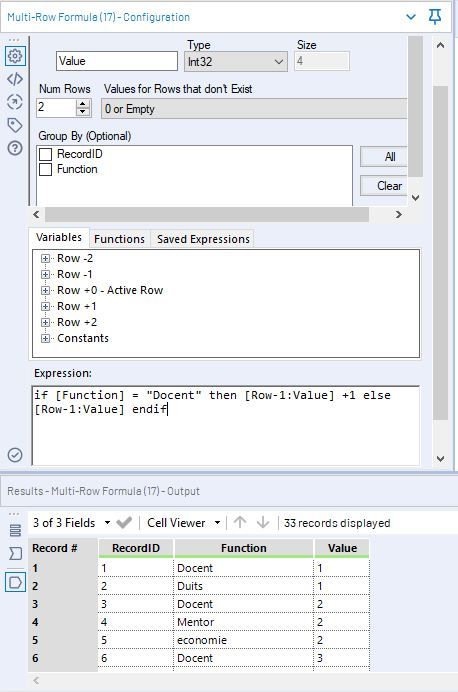Expand the Row -1 variables node
Screen dimensions: 458x692
45,275
